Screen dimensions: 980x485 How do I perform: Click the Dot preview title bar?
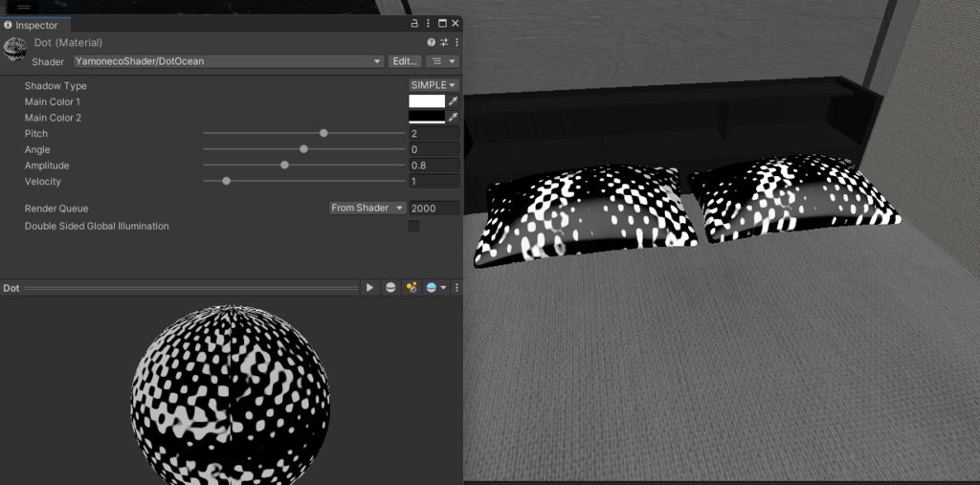(180, 288)
